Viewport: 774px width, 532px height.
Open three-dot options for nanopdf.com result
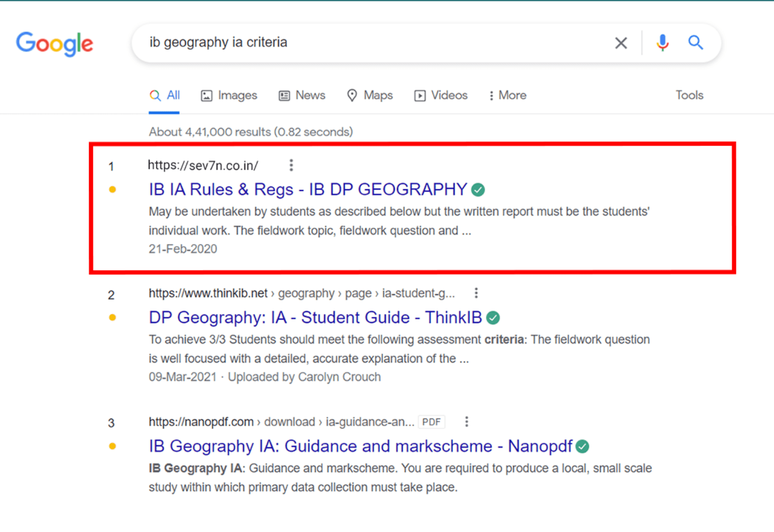tap(466, 422)
